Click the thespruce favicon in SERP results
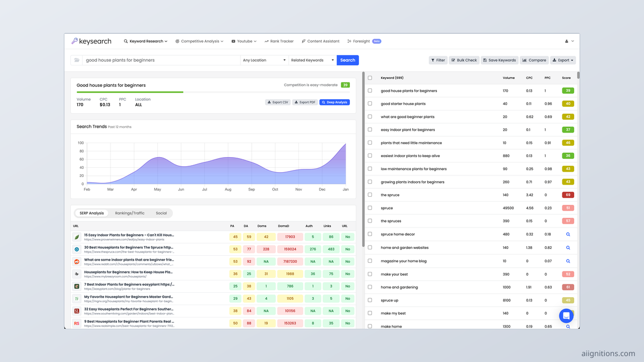 [x=77, y=249]
